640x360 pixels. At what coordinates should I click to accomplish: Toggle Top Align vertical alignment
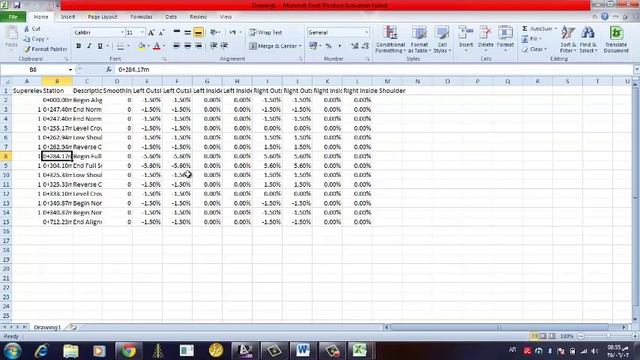click(x=177, y=32)
